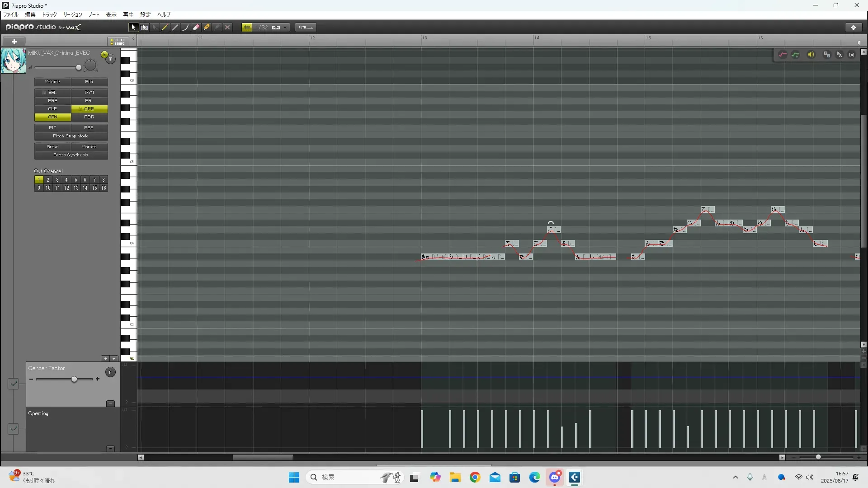Click the Pitch Snap Mode button
Viewport: 868px width, 488px height.
click(x=71, y=136)
